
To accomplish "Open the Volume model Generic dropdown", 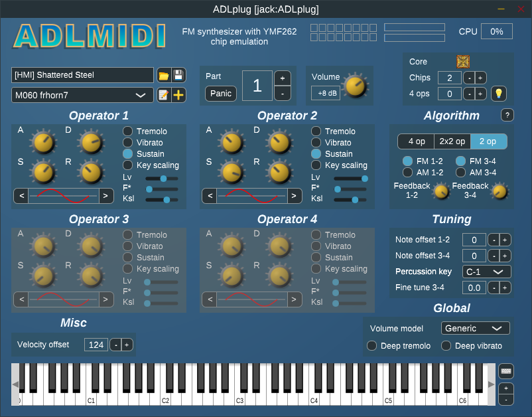I will click(476, 328).
